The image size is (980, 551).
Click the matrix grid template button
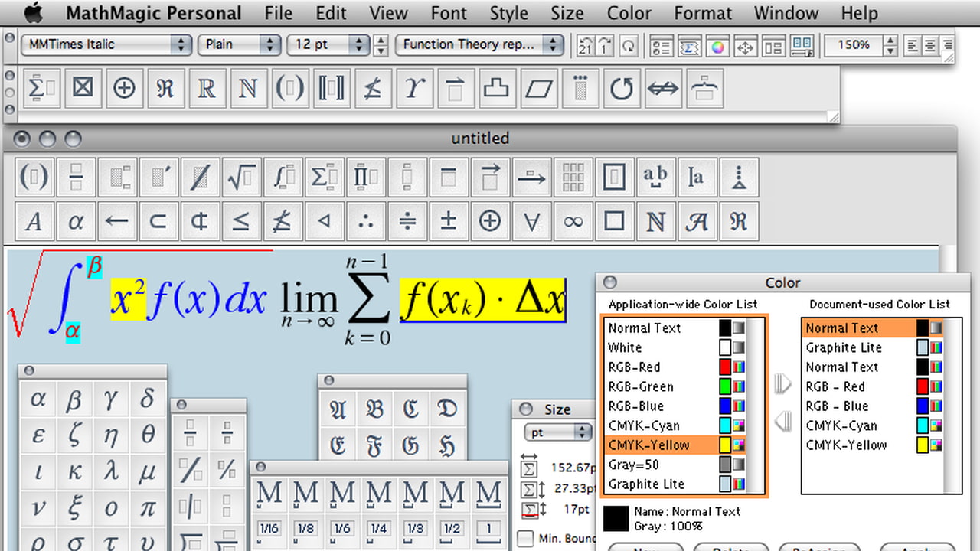[572, 178]
